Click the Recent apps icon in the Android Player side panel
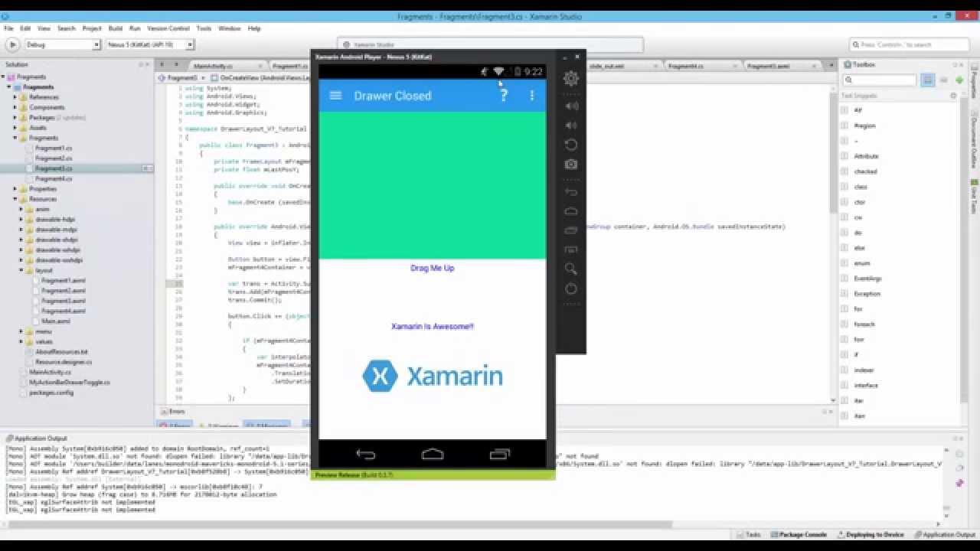This screenshot has height=551, width=980. pos(571,230)
